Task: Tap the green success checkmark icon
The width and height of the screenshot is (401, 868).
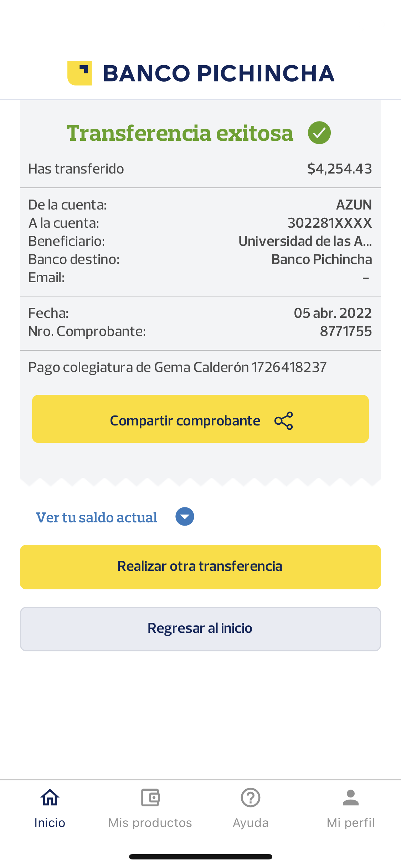Action: (x=319, y=133)
